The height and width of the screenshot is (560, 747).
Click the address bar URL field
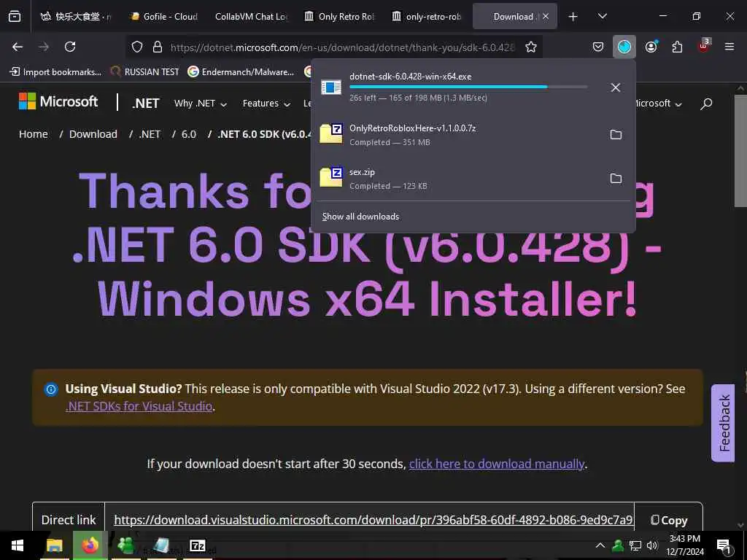[x=342, y=47]
